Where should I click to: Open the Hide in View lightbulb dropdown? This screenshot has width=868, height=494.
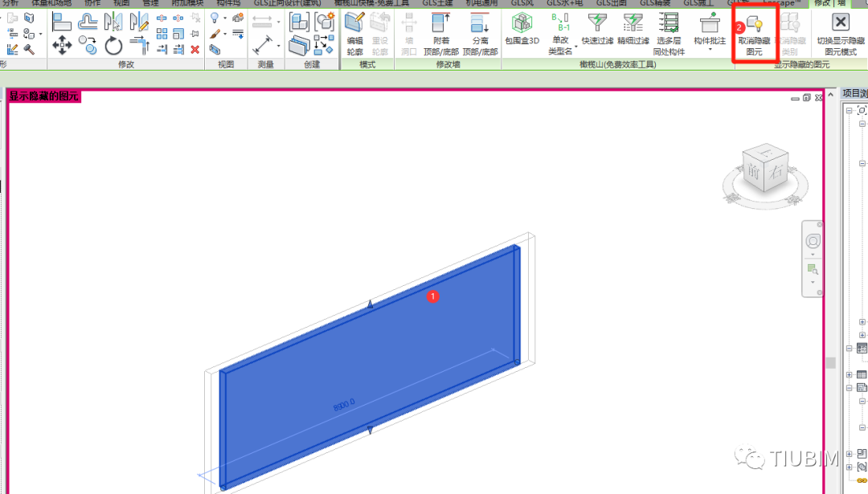pyautogui.click(x=225, y=18)
